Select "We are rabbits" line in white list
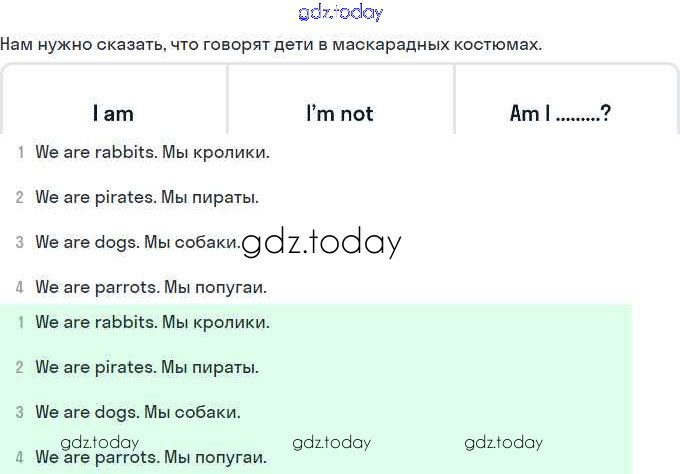 click(x=152, y=153)
